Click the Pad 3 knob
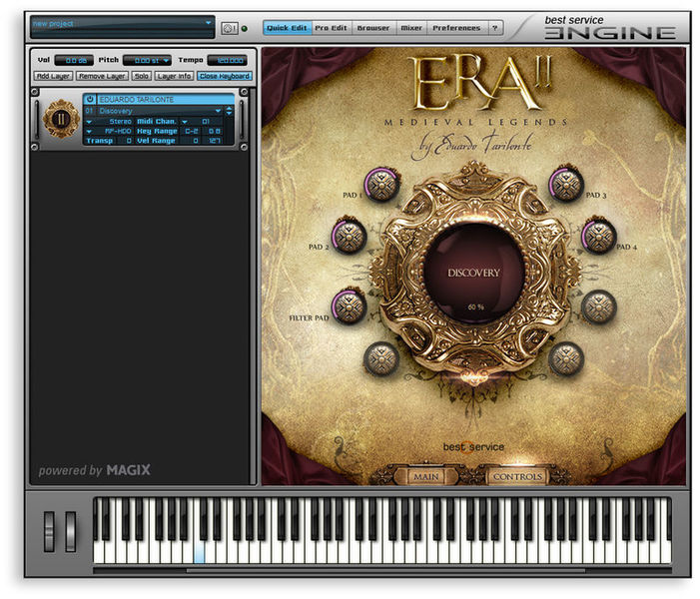Viewport: 700px width, 599px height. pyautogui.click(x=565, y=184)
